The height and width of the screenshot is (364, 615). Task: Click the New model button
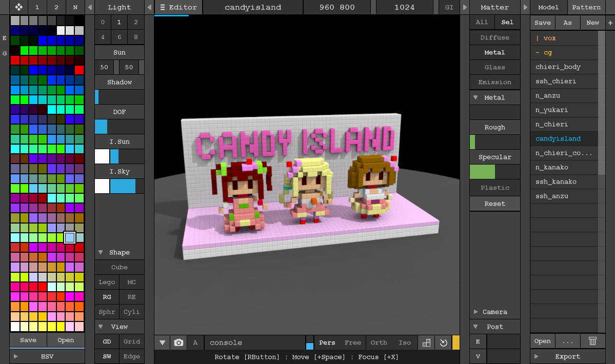coord(592,23)
